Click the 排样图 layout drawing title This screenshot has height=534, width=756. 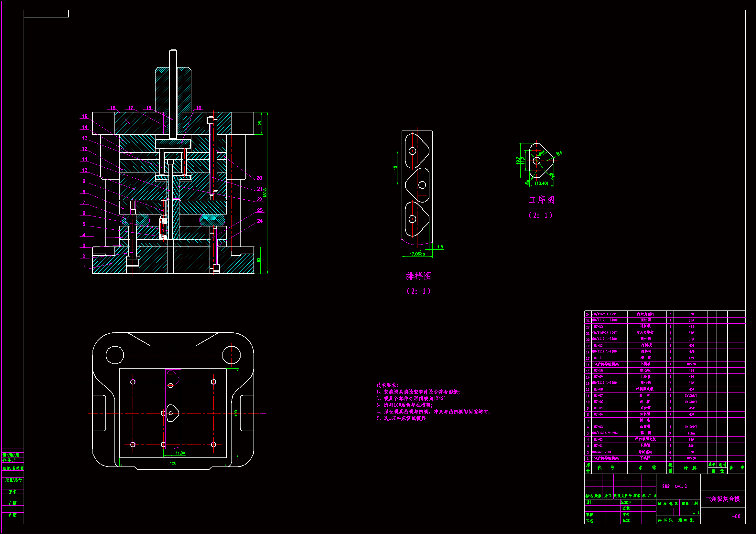tap(418, 276)
